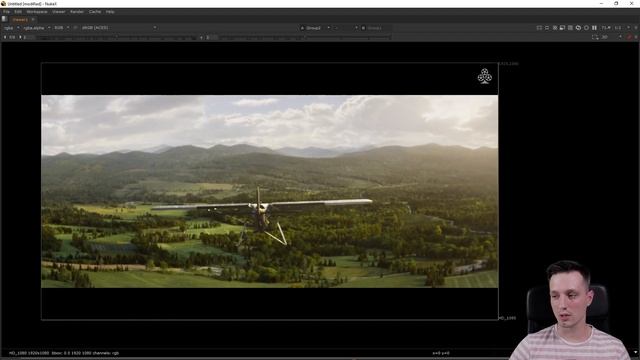Viewport: 640px width, 360px height.
Task: Click the small arrow icon after 1:1
Action: coord(628,28)
